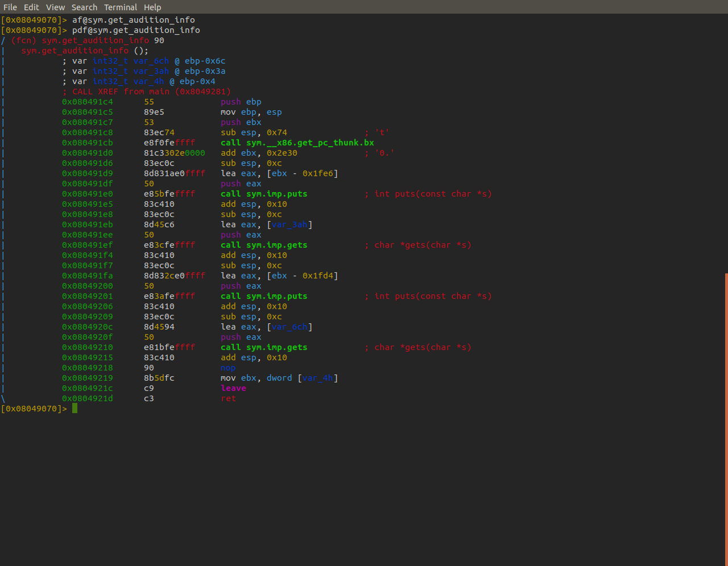This screenshot has width=728, height=566.
Task: Open the Help menu
Action: click(152, 7)
